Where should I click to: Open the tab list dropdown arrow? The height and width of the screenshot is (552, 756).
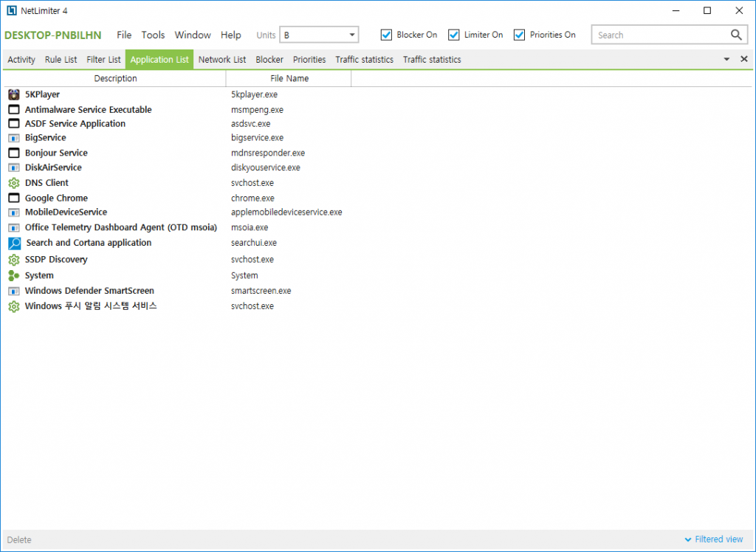pyautogui.click(x=726, y=59)
